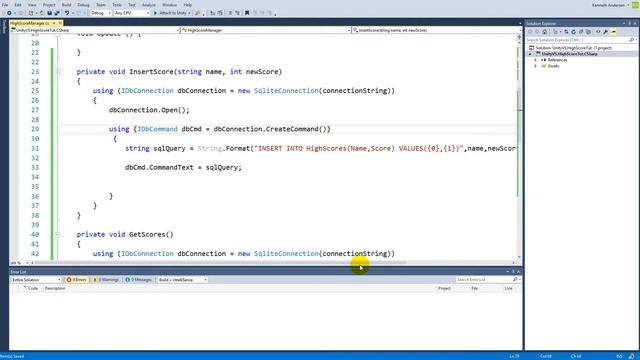This screenshot has height=360, width=640.
Task: Open the File menu
Action: [x=5, y=5]
